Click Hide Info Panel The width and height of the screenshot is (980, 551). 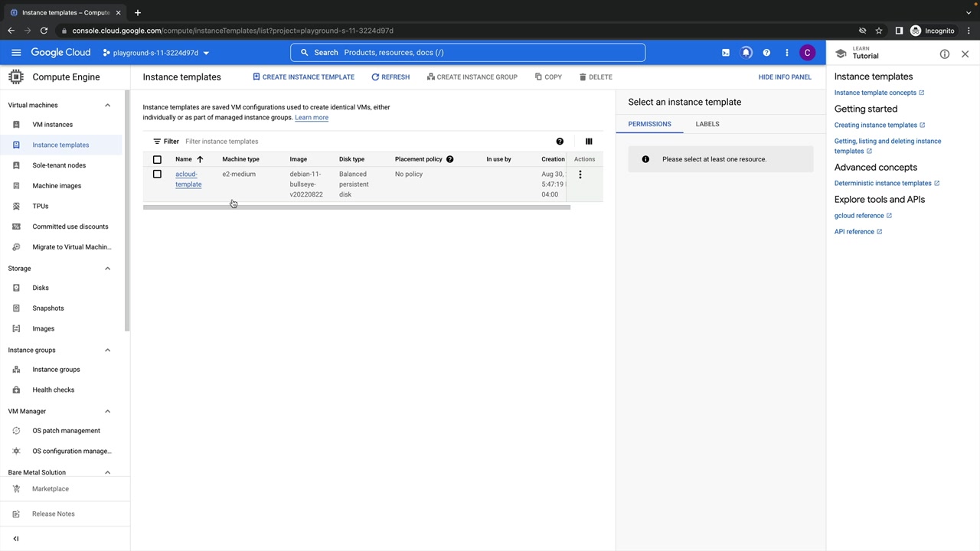(x=785, y=77)
